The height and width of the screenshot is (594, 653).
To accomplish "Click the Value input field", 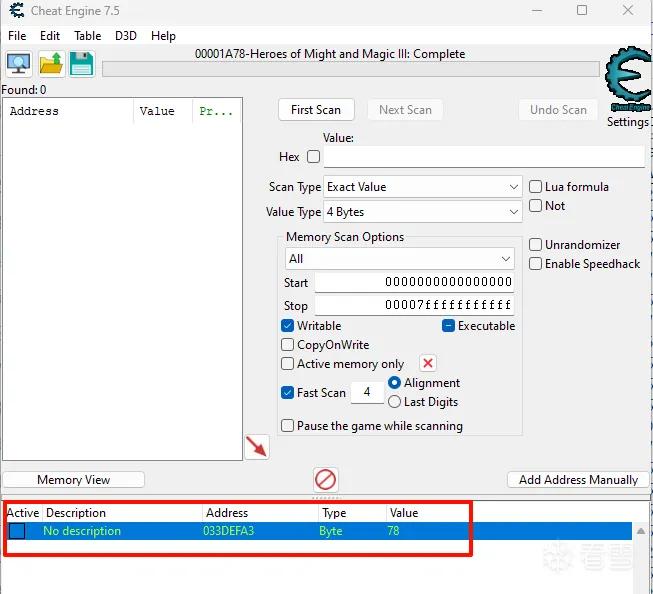I will click(484, 157).
